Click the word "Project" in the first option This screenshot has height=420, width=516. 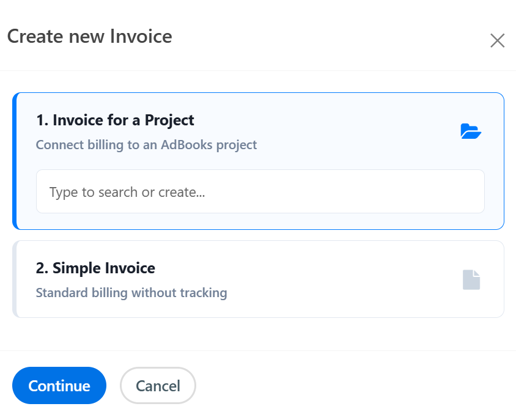click(169, 120)
